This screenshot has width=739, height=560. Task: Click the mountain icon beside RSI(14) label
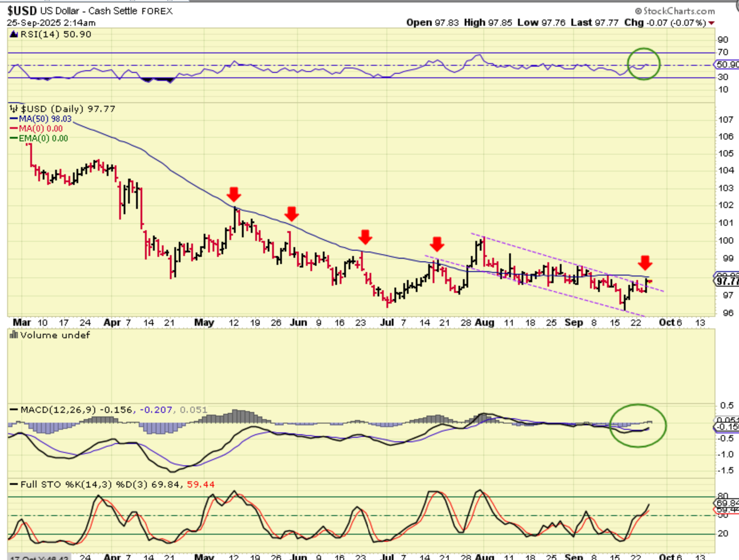point(14,34)
